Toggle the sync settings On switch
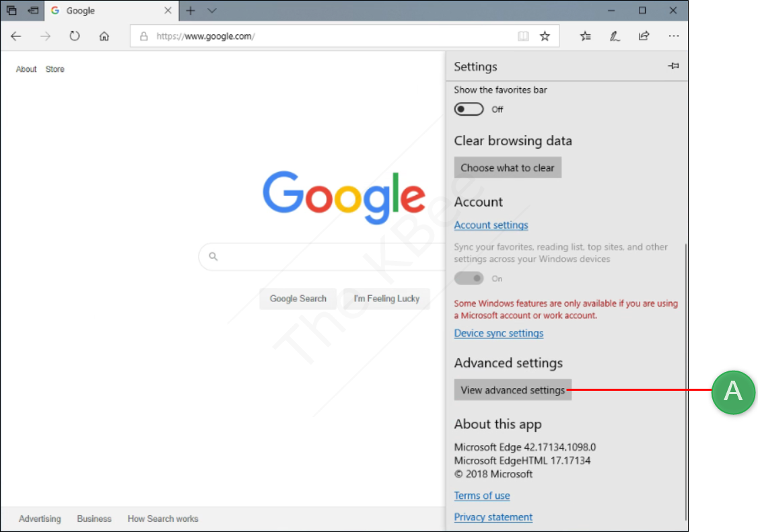 click(x=469, y=278)
